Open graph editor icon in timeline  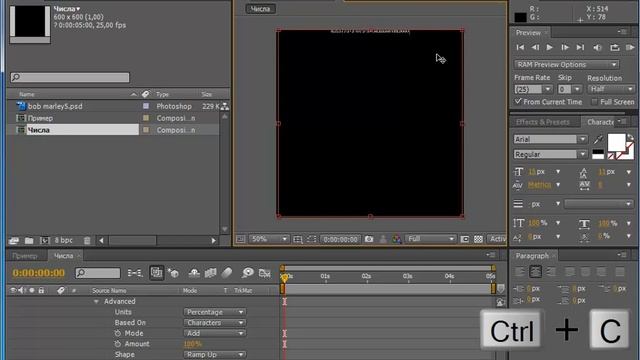(264, 273)
